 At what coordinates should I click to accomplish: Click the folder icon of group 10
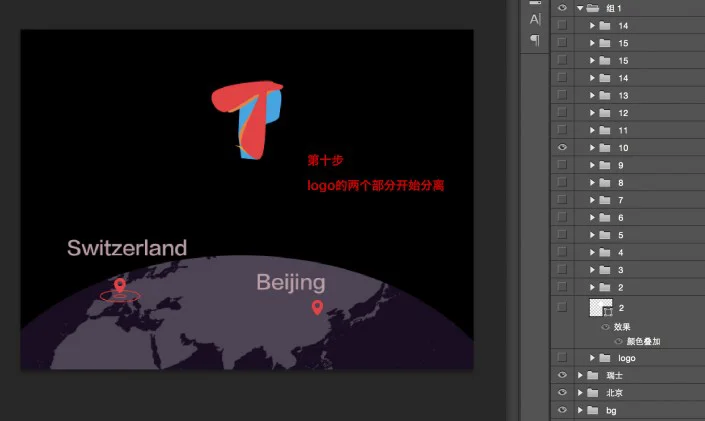[x=605, y=148]
